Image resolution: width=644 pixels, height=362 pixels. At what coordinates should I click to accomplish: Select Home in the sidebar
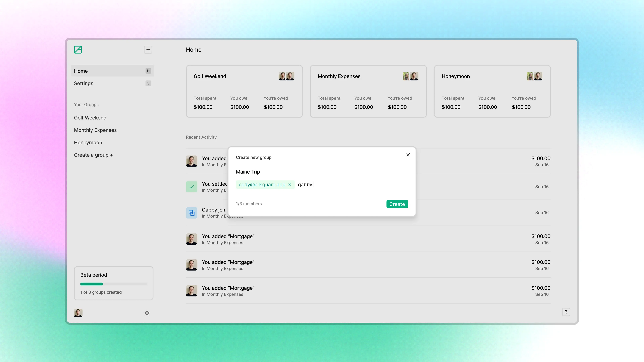81,71
